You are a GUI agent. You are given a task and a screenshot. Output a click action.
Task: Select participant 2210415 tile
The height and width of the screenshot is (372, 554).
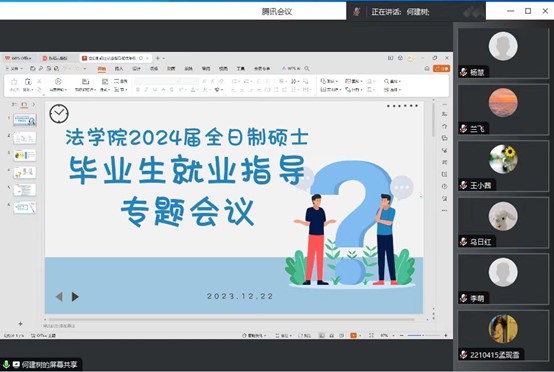pyautogui.click(x=503, y=336)
